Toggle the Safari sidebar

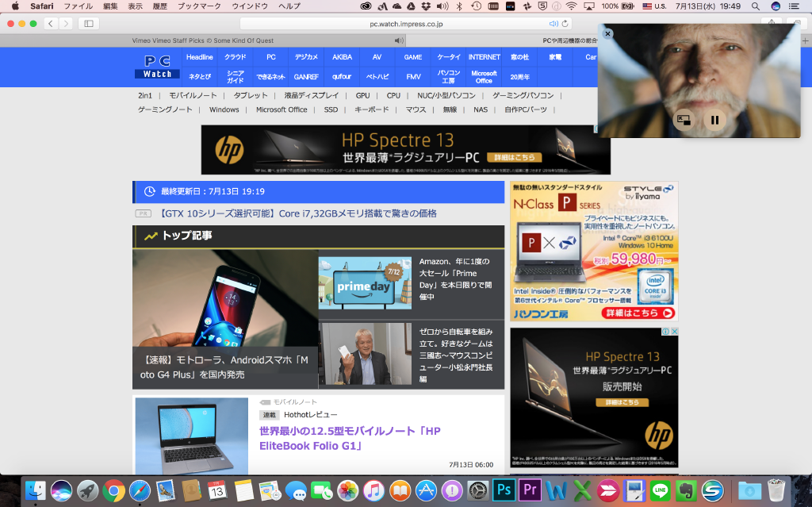tap(87, 24)
